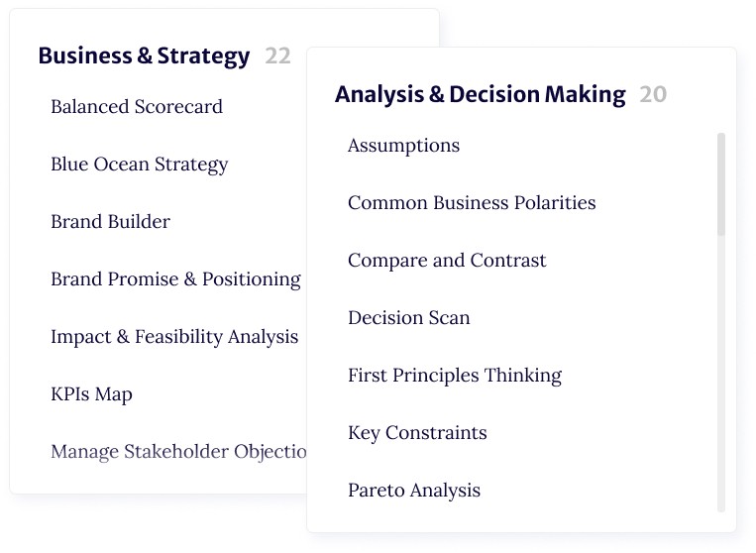Open the Balanced Scorecard template
756x553 pixels.
(x=137, y=107)
